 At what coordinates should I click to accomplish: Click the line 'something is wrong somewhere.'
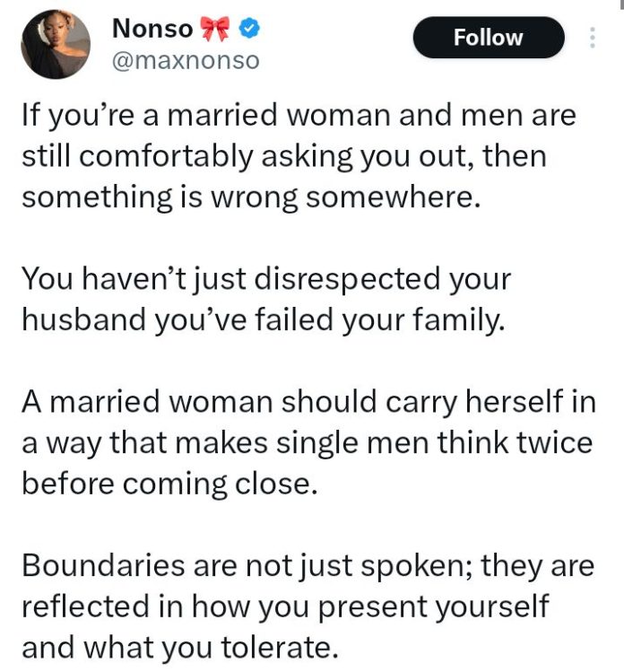tap(251, 197)
